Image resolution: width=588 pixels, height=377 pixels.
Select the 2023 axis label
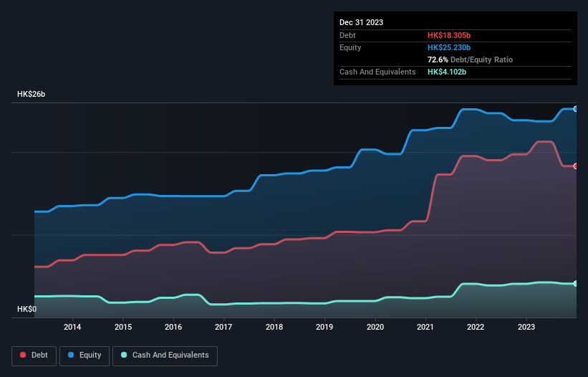(526, 327)
